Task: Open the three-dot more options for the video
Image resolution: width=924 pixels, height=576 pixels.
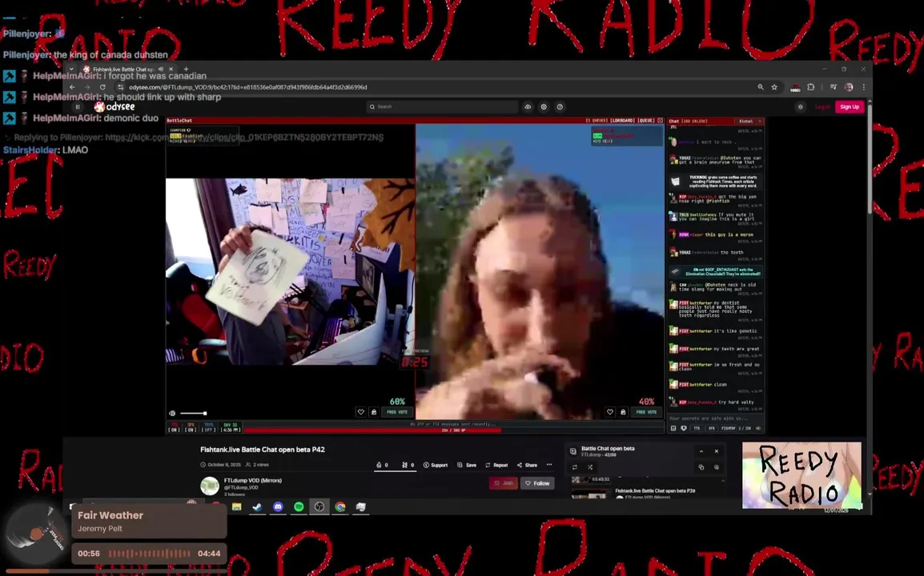Action: tap(549, 465)
